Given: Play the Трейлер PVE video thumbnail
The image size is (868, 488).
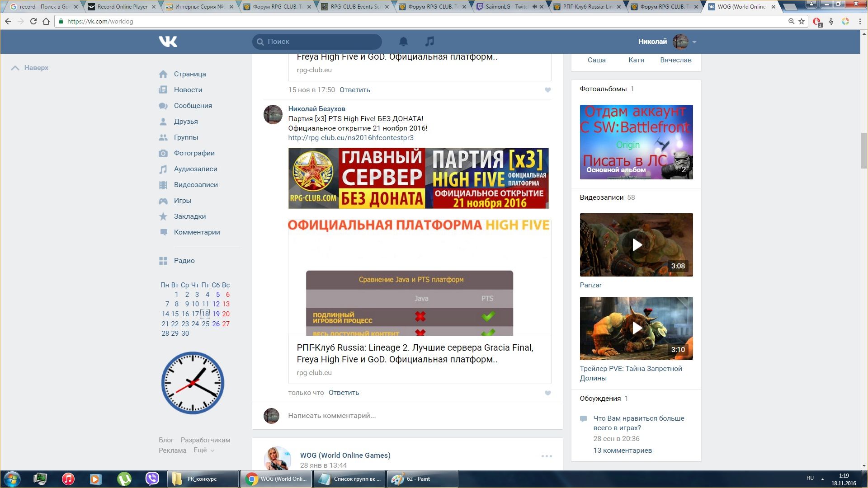Looking at the screenshot, I should 636,328.
